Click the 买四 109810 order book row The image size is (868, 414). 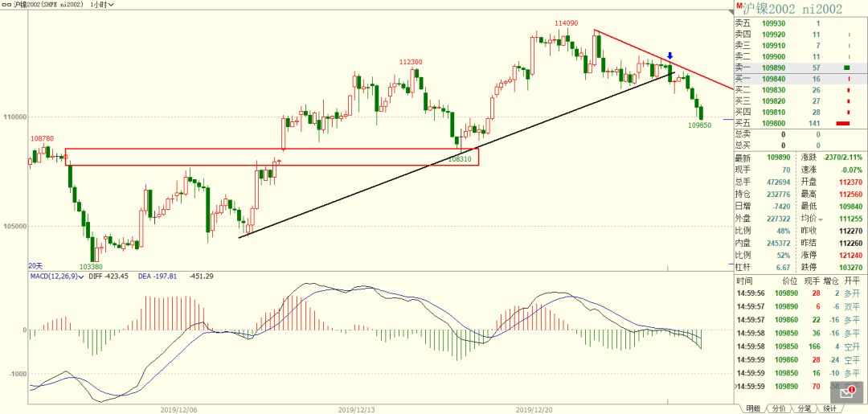pos(800,113)
